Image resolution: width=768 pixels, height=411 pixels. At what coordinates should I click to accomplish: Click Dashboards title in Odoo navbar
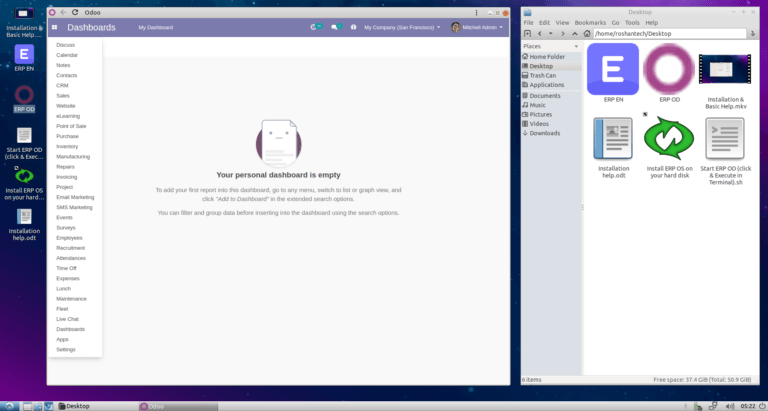point(92,27)
